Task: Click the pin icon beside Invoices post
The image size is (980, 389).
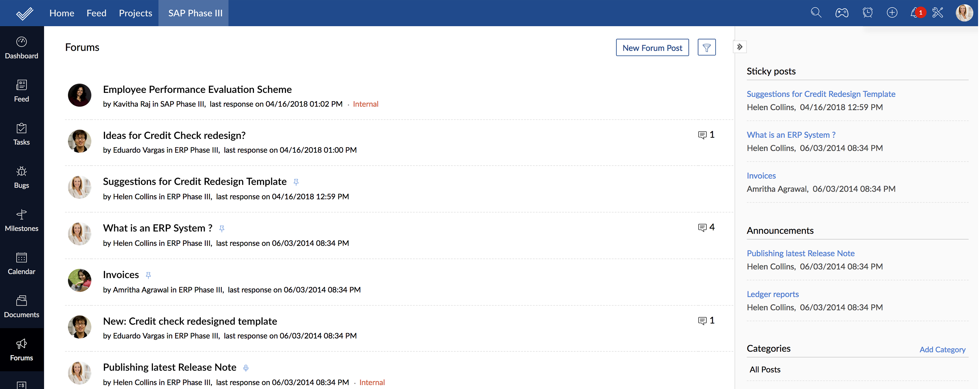Action: pos(149,276)
